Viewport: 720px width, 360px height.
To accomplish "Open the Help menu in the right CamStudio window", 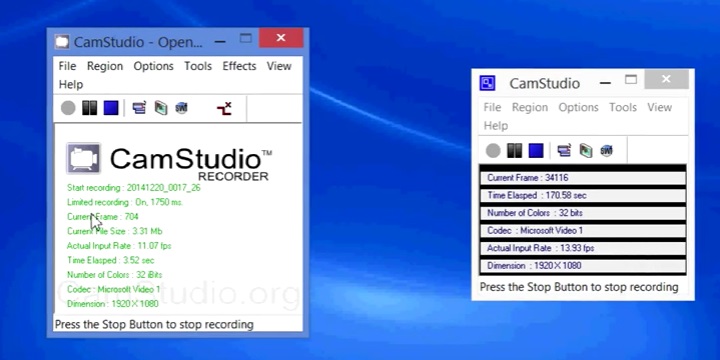I will click(x=496, y=126).
